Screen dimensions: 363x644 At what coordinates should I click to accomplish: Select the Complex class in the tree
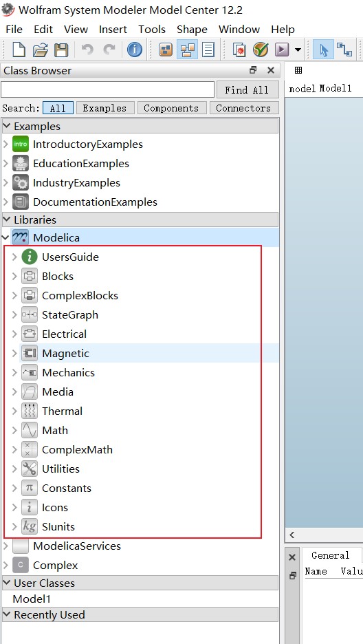pos(56,565)
